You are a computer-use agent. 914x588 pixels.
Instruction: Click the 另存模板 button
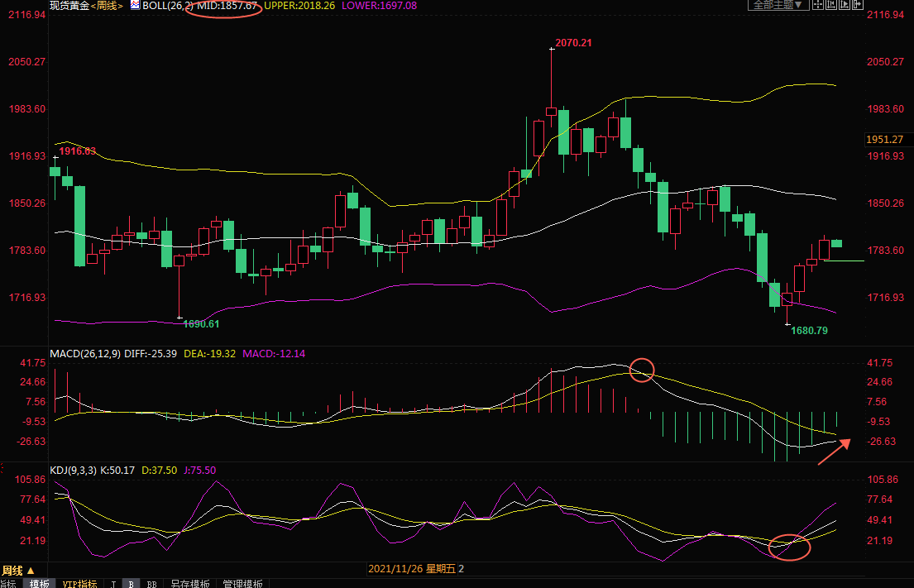pyautogui.click(x=190, y=583)
